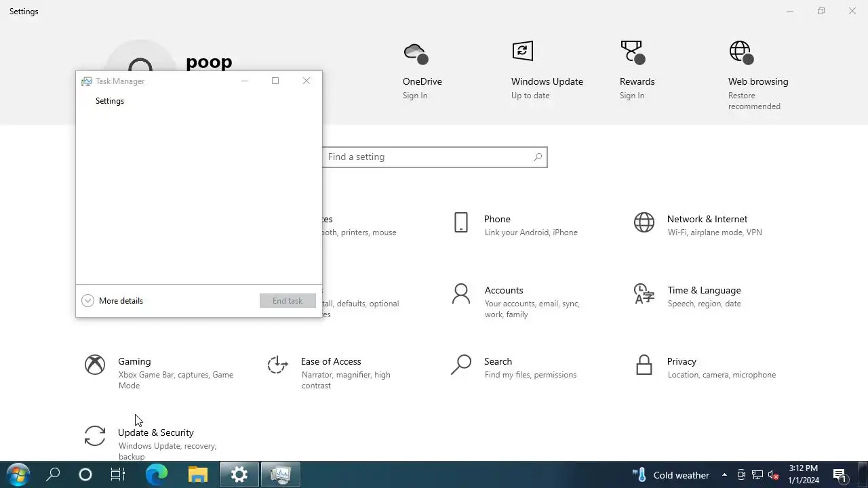
Task: Show hidden system tray icons arrow
Action: pyautogui.click(x=724, y=475)
